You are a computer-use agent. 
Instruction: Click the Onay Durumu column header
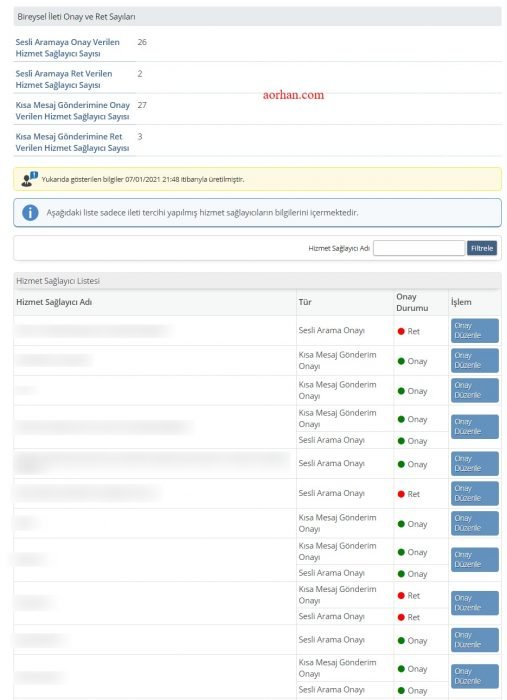[x=412, y=302]
